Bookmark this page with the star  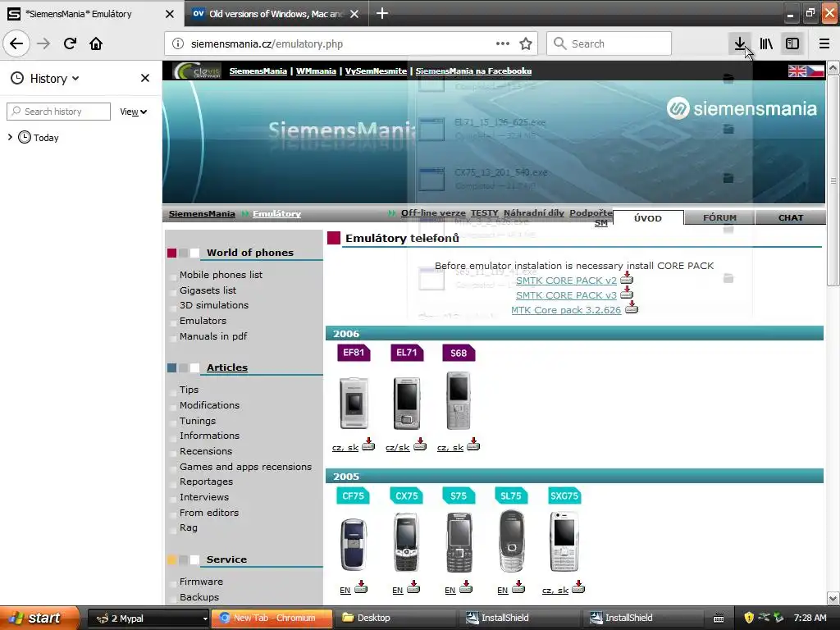[526, 43]
